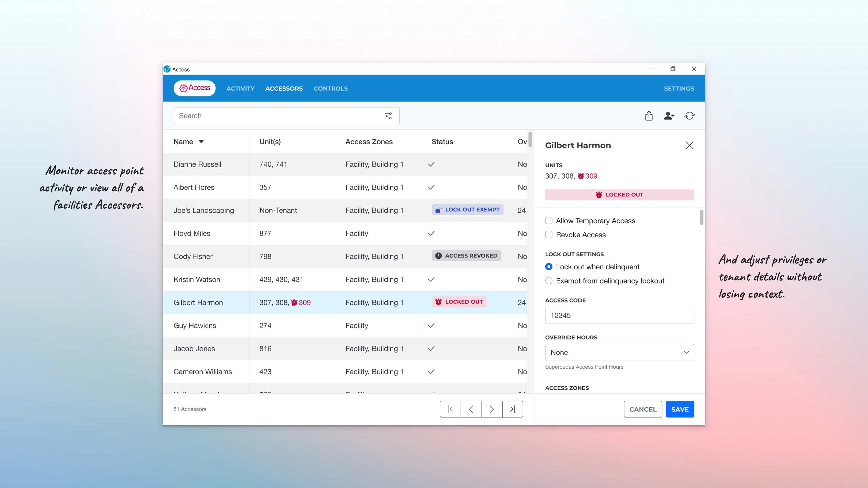Click the add accessor person icon

pyautogui.click(x=669, y=115)
